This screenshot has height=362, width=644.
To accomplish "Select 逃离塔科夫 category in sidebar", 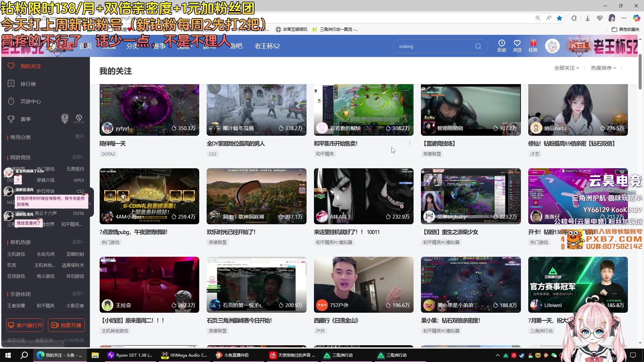I will [x=73, y=265].
